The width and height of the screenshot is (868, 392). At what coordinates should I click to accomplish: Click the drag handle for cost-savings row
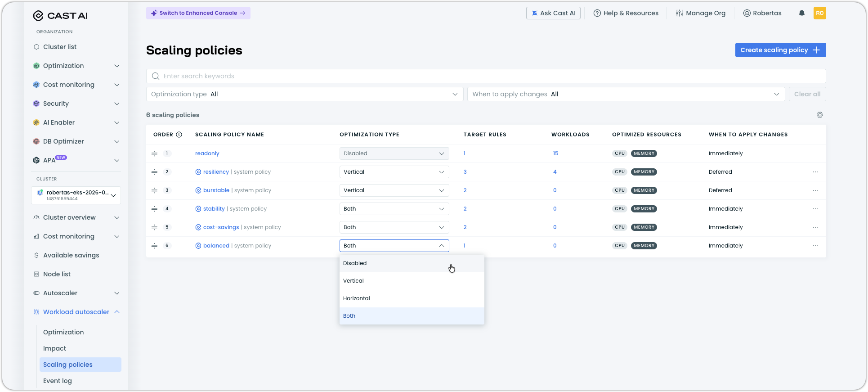point(154,227)
